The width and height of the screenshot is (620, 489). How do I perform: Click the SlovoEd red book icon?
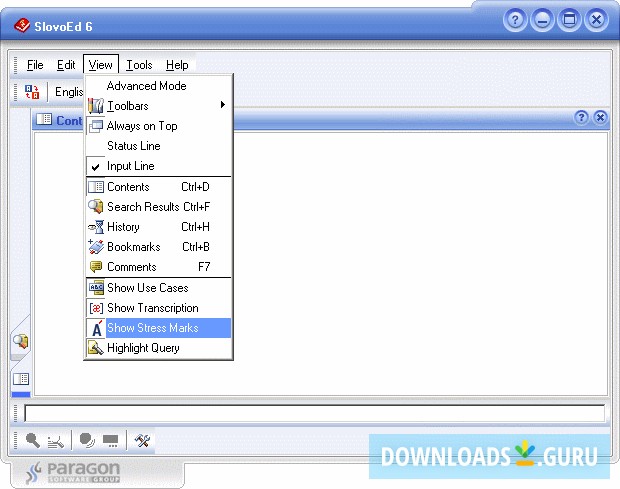point(22,26)
